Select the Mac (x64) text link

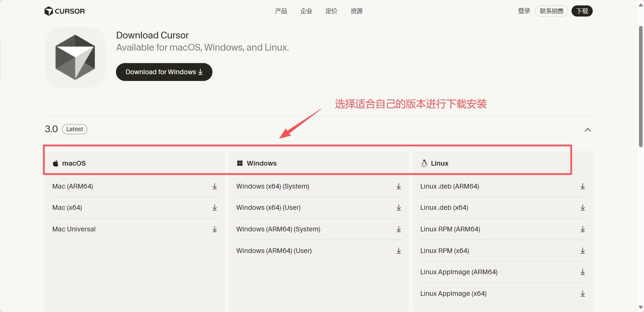pos(67,207)
